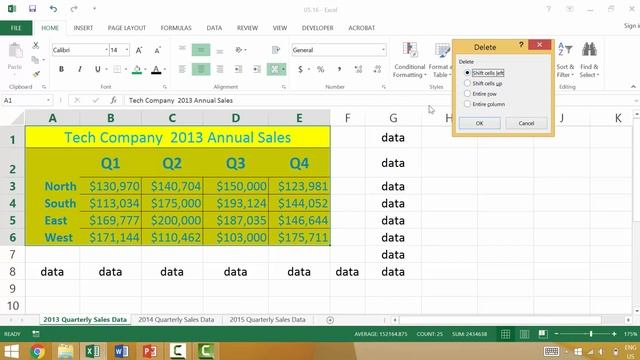Adjust the zoom slider handle
640x360 pixels.
point(591,334)
